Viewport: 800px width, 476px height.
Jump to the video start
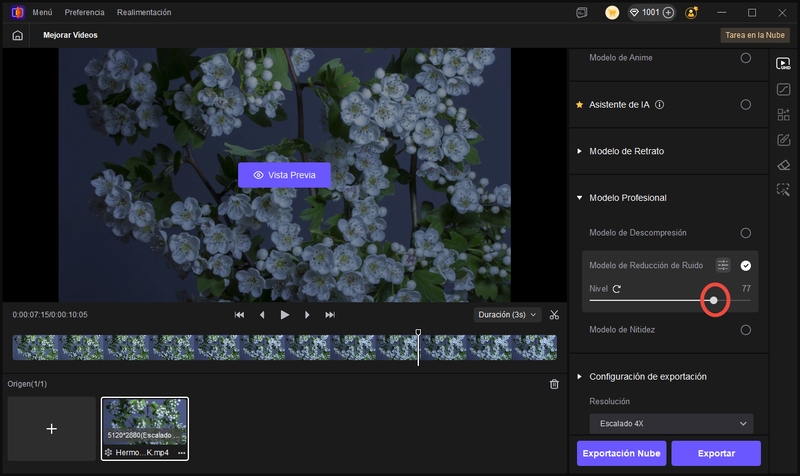[x=239, y=315]
